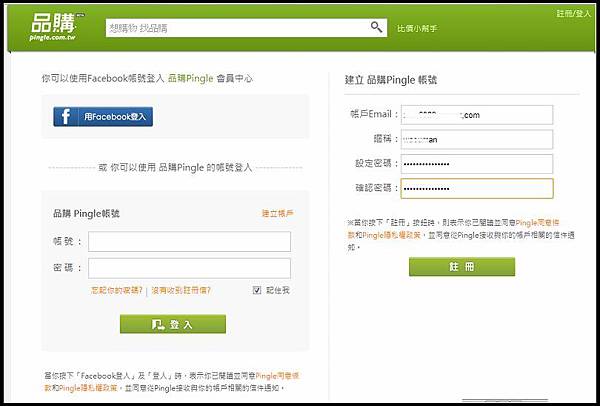600x406 pixels.
Task: Focus the 帳戶Email registration field
Action: [477, 115]
